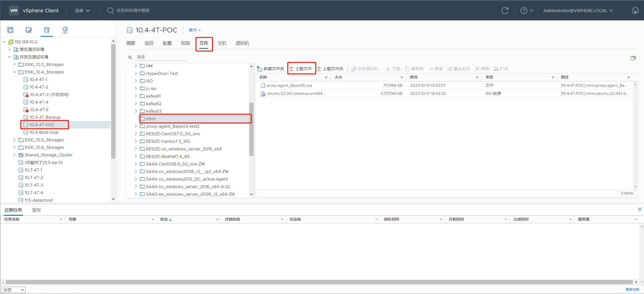Viewport: 644px width, 294px height.
Task: Click the upload file icon button
Action: (291, 69)
